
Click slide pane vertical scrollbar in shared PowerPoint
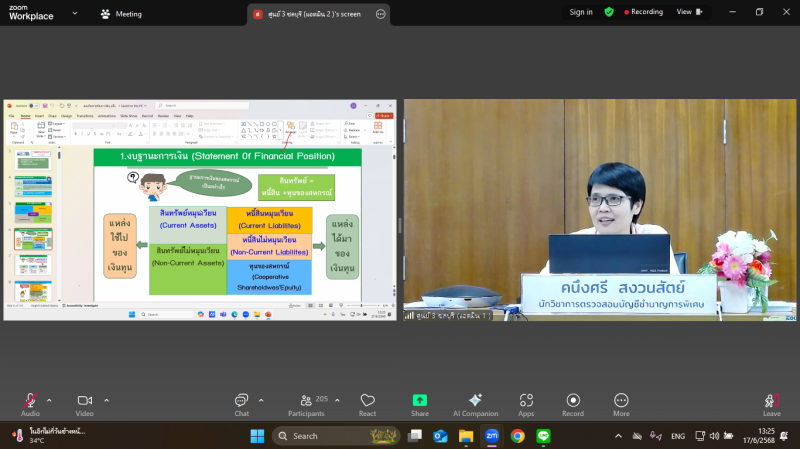click(394, 222)
